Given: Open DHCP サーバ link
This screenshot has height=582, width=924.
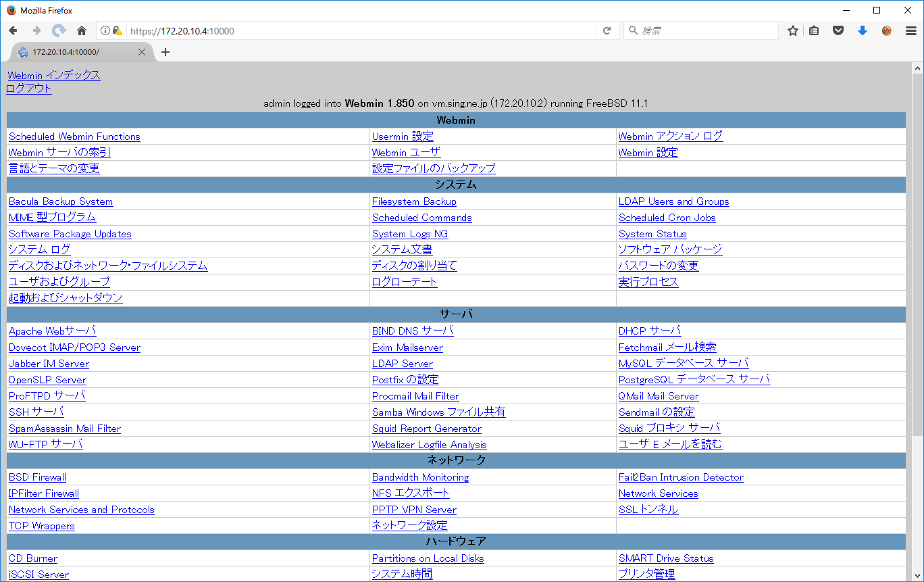Looking at the screenshot, I should point(650,331).
